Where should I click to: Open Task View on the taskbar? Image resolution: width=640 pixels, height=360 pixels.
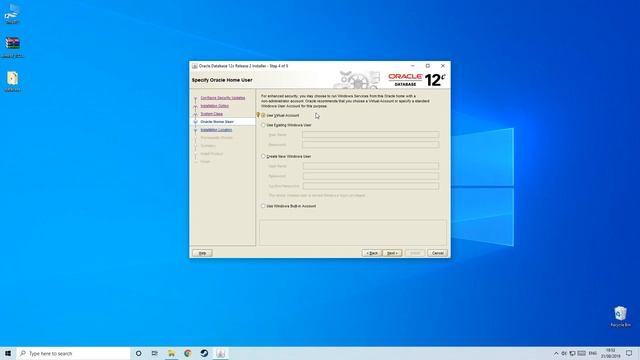[x=155, y=353]
